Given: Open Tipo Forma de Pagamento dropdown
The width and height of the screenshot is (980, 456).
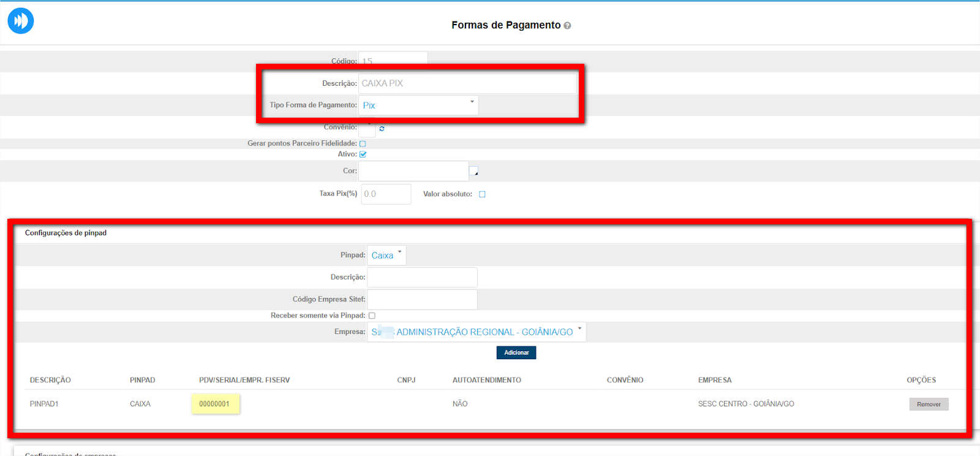Looking at the screenshot, I should coord(418,105).
